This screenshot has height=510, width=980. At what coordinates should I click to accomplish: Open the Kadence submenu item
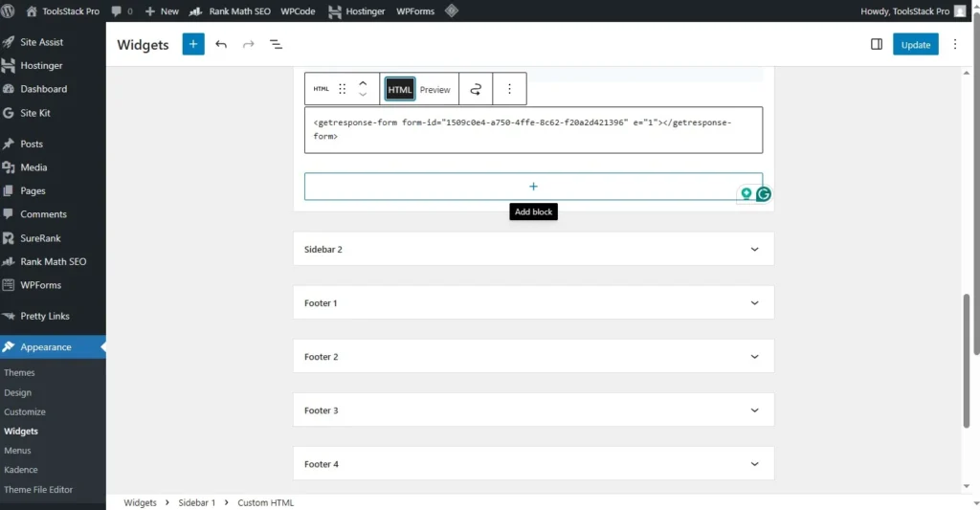21,470
